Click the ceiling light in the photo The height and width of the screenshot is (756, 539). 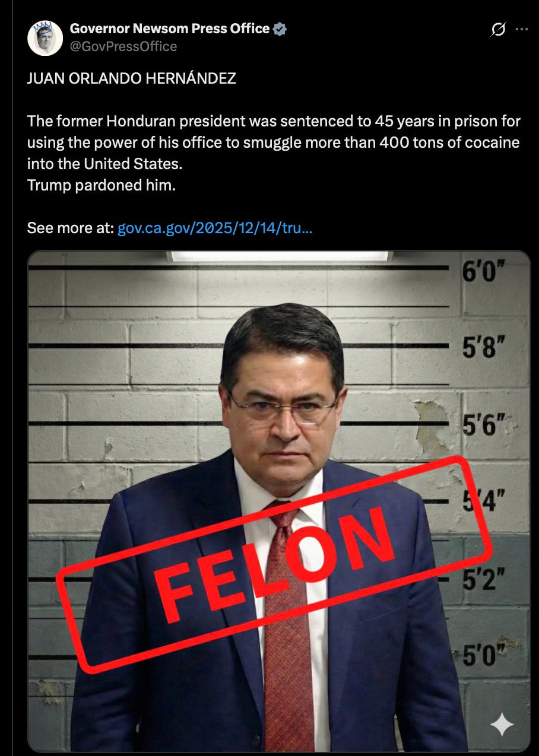pyautogui.click(x=280, y=256)
